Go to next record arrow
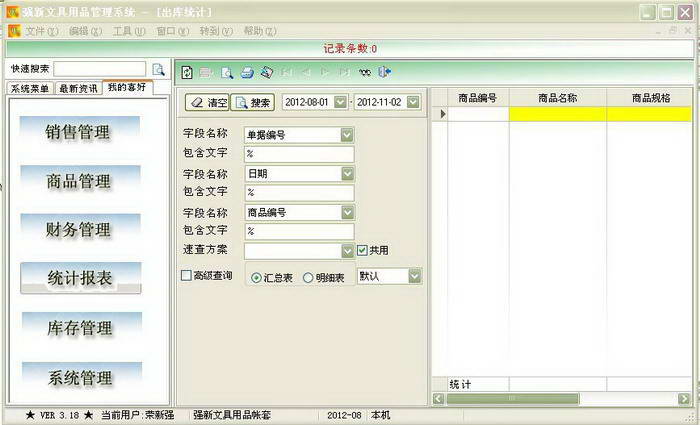Screen dimensions: 700x425 (325, 72)
